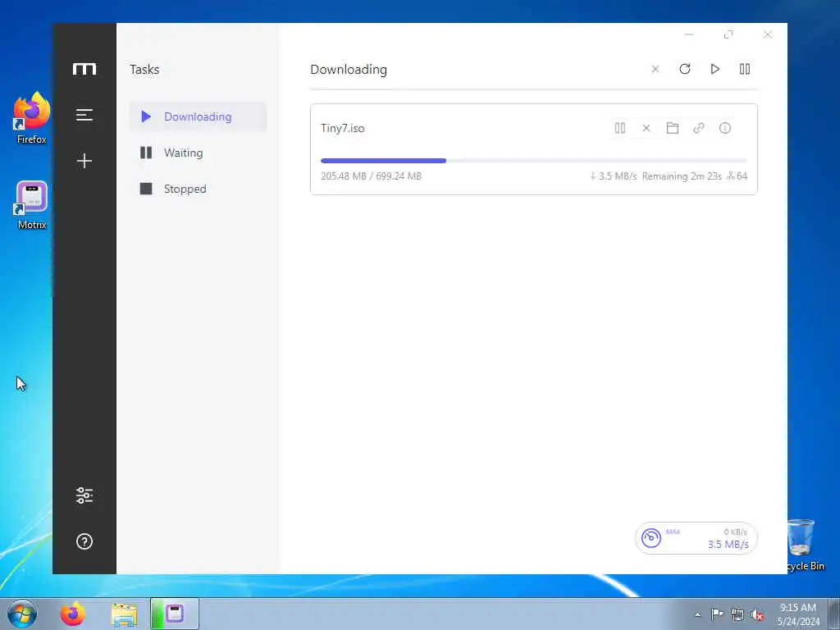Open the network tray icon
Viewport: 840px width, 630px height.
737,614
